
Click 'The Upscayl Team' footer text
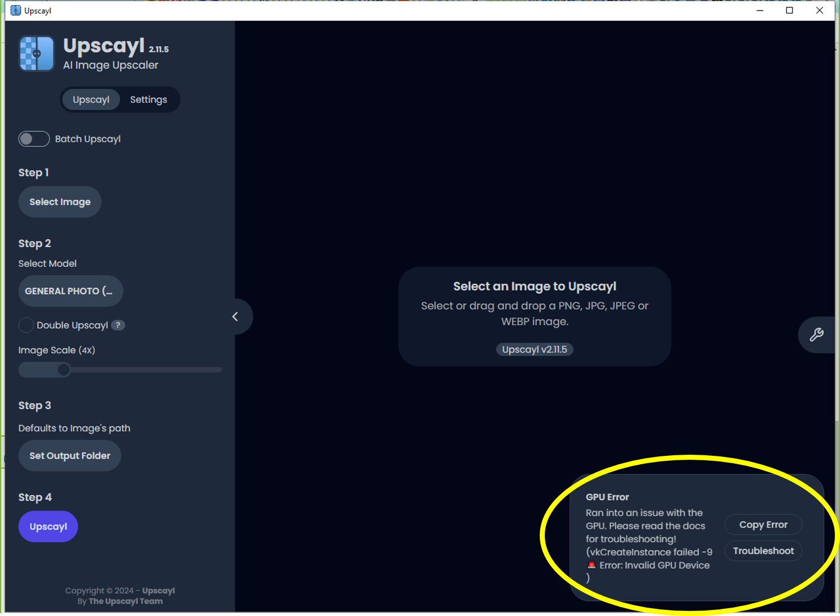126,601
